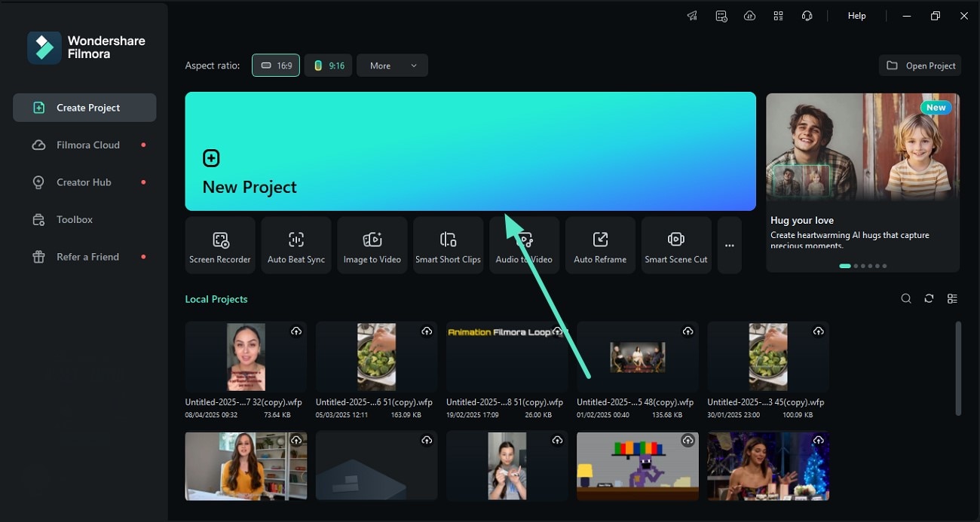Upload the '5 48(copy).wfp' project to cloud
The width and height of the screenshot is (980, 522).
(688, 331)
